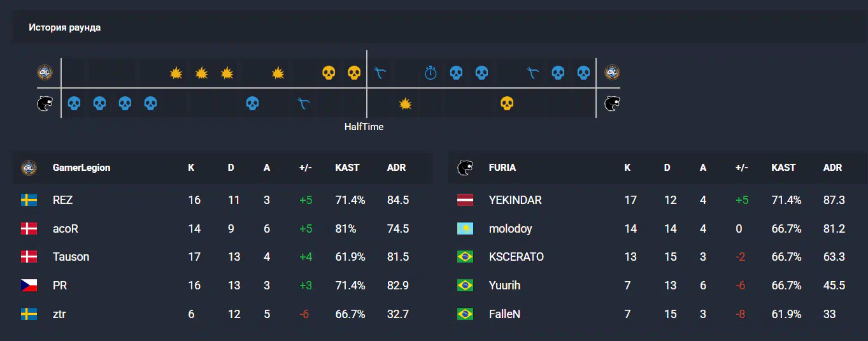Viewport: 868px width, 341px height.
Task: Open player PR's profile
Action: click(x=60, y=286)
